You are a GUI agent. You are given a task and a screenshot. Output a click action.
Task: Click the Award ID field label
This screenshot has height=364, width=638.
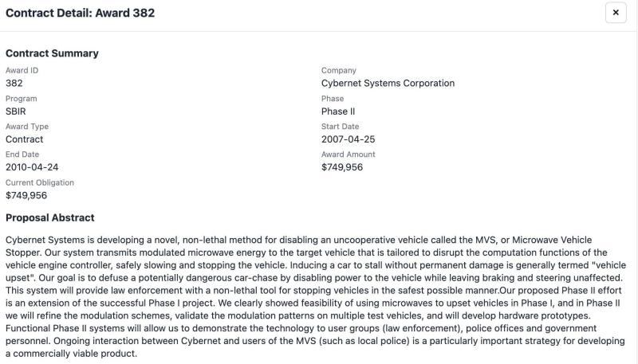click(x=22, y=70)
